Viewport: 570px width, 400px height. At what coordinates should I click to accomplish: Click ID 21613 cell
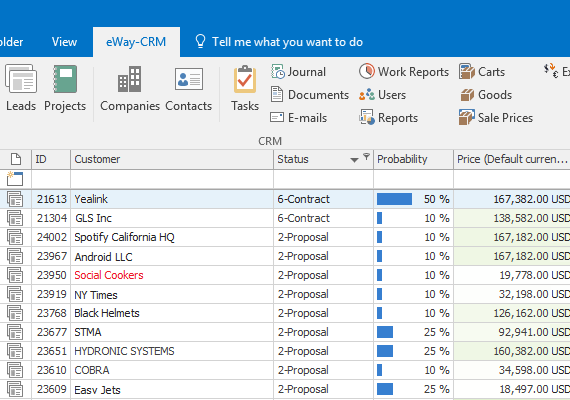point(51,199)
